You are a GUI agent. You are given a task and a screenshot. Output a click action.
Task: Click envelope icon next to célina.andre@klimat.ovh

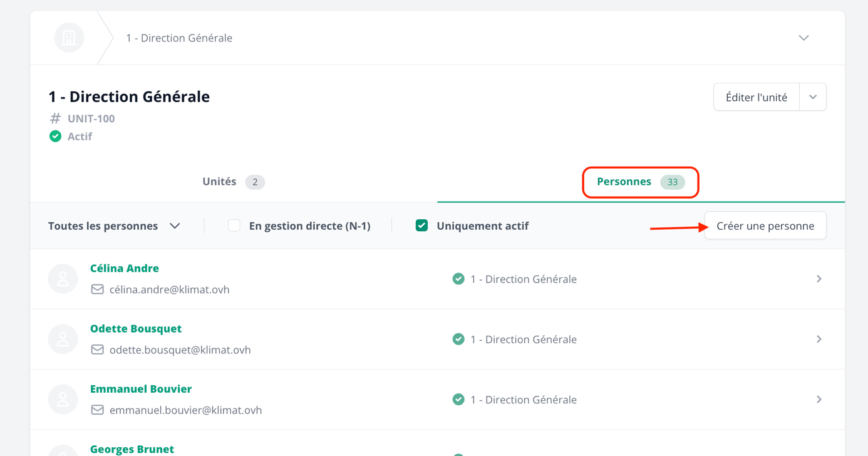coord(97,289)
